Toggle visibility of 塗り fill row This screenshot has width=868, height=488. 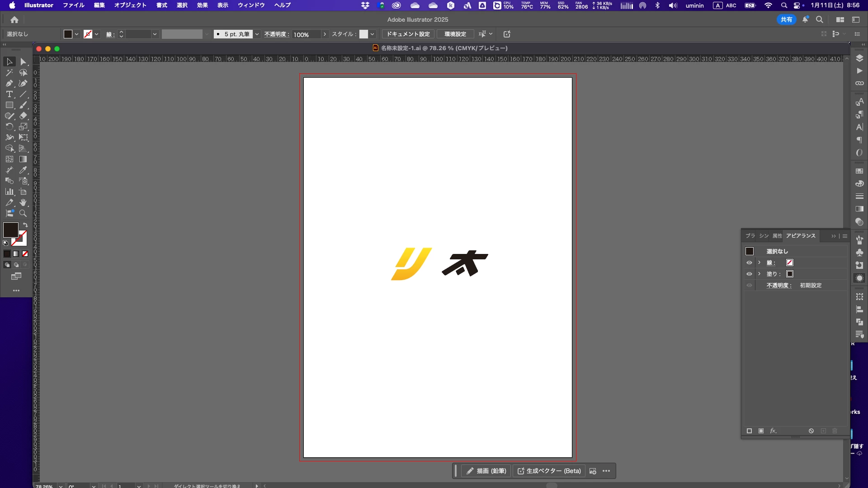point(749,274)
